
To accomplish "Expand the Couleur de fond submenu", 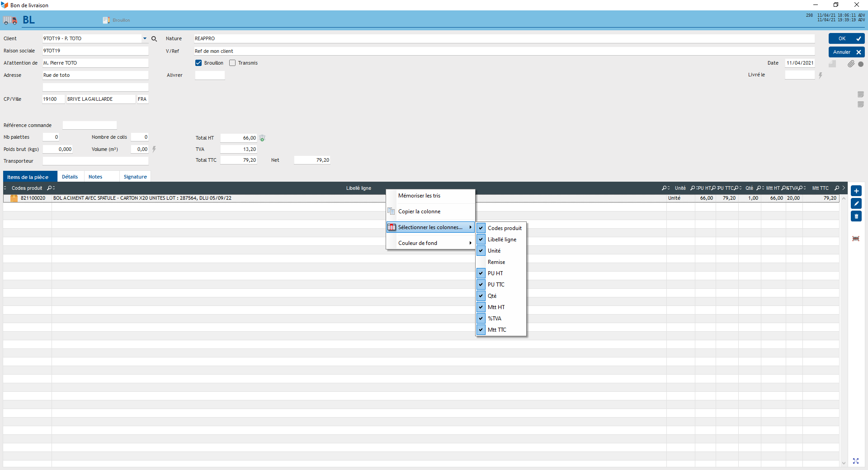I will pos(430,243).
